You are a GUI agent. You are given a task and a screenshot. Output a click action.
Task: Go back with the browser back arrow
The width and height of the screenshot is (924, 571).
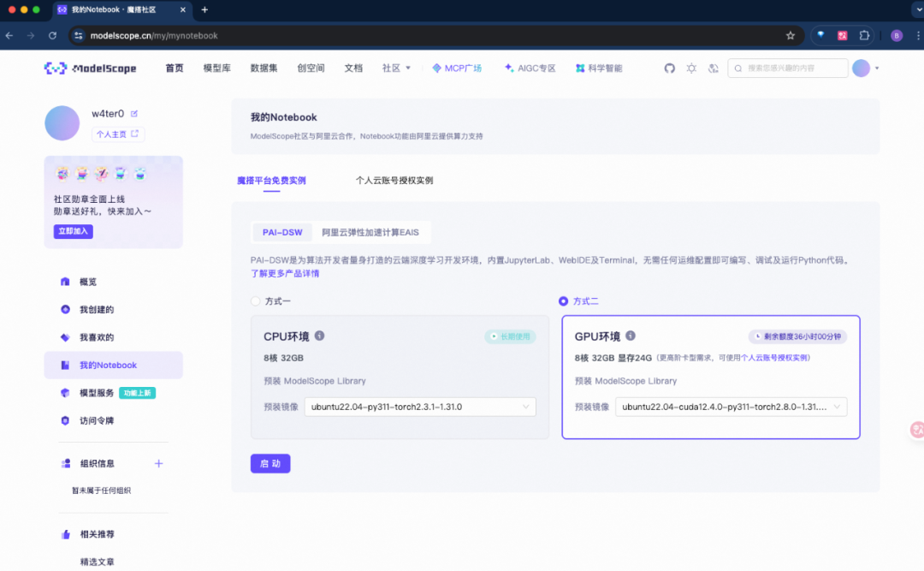(x=9, y=35)
